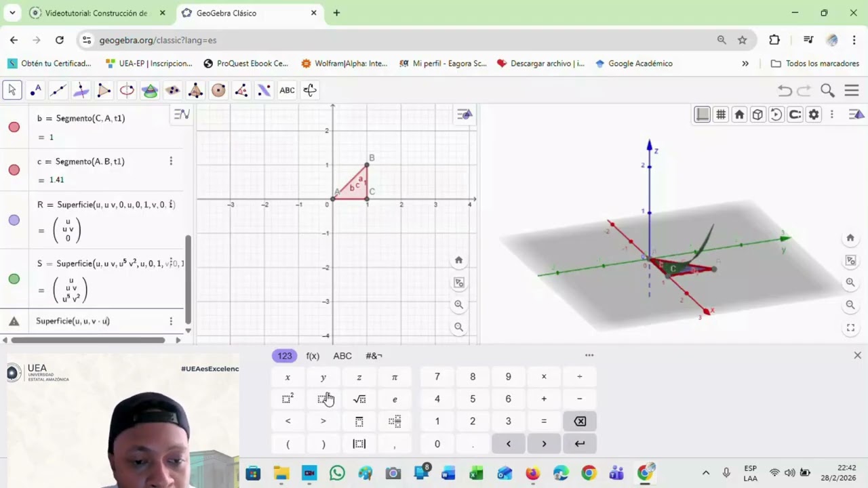Click the algebra view vertical scrollbar
The width and height of the screenshot is (868, 488).
pyautogui.click(x=189, y=279)
